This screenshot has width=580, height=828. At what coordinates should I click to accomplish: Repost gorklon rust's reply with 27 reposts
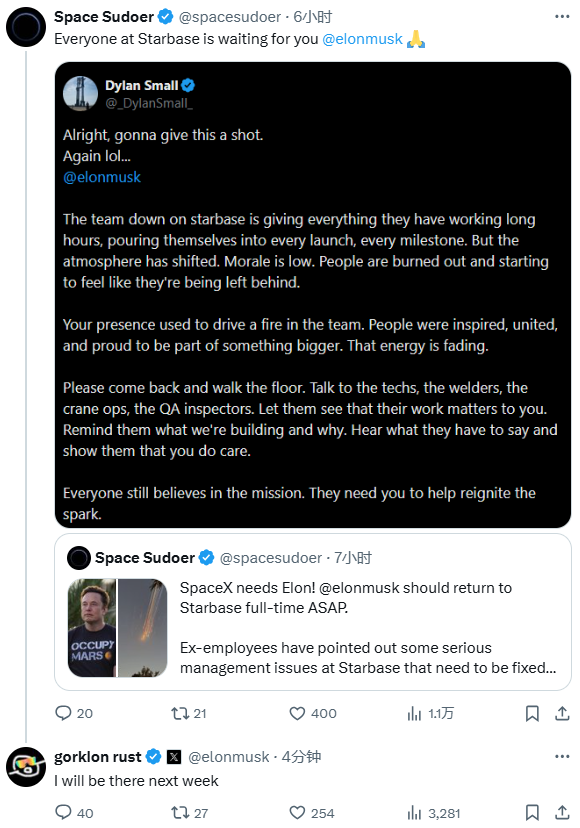click(189, 813)
